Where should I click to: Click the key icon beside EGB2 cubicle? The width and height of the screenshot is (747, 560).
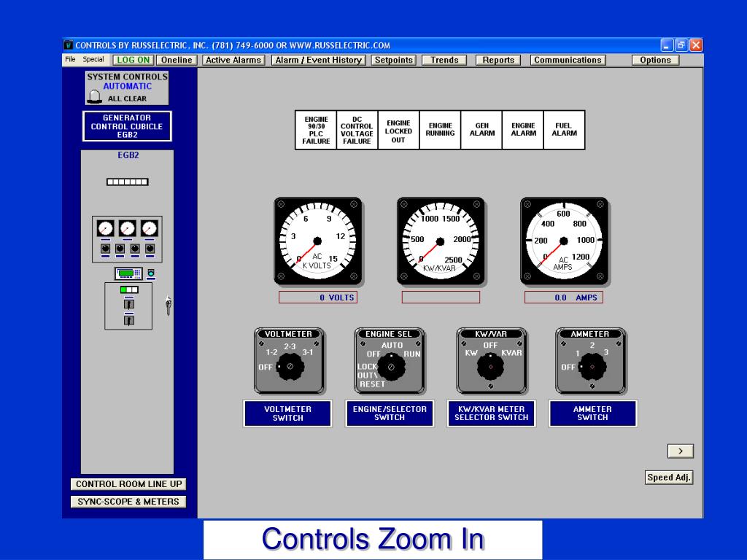pos(168,305)
